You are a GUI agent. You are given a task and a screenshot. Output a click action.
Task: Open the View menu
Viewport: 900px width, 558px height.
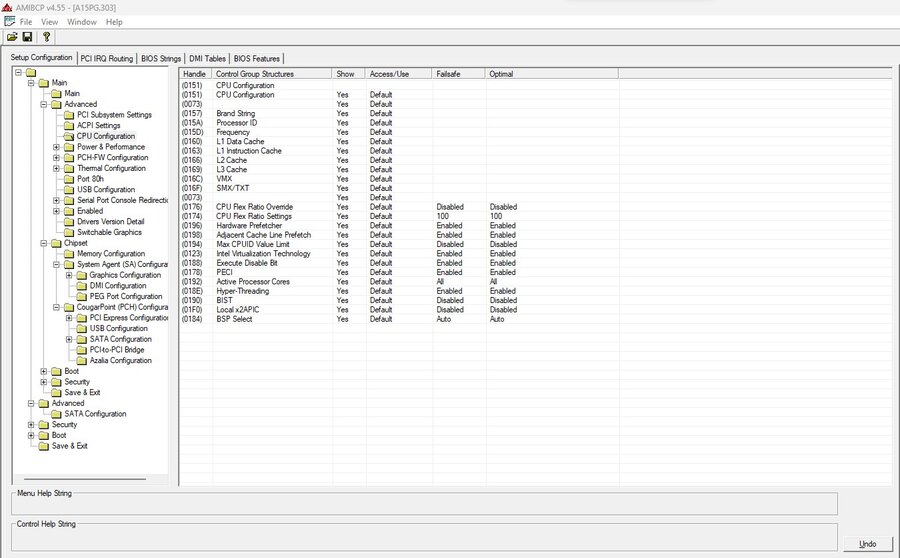pos(49,22)
